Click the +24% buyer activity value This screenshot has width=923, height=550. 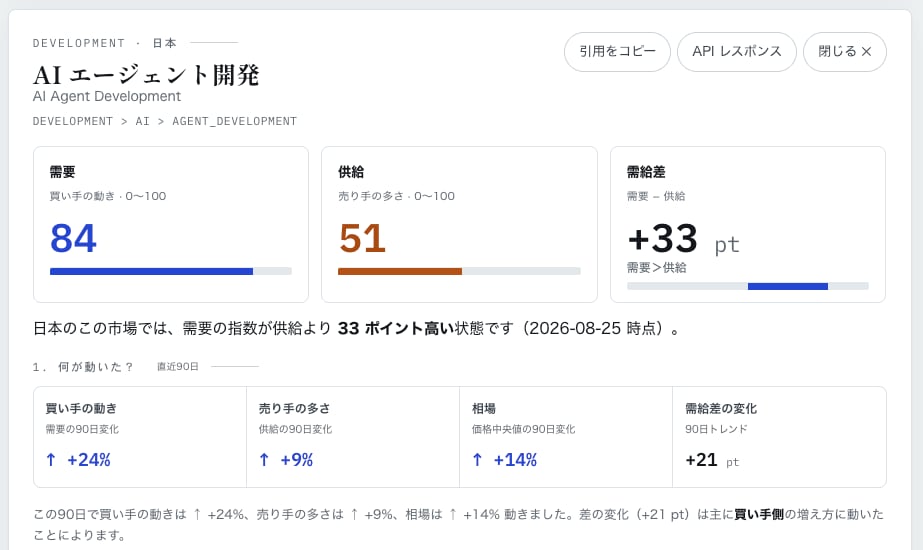point(89,460)
